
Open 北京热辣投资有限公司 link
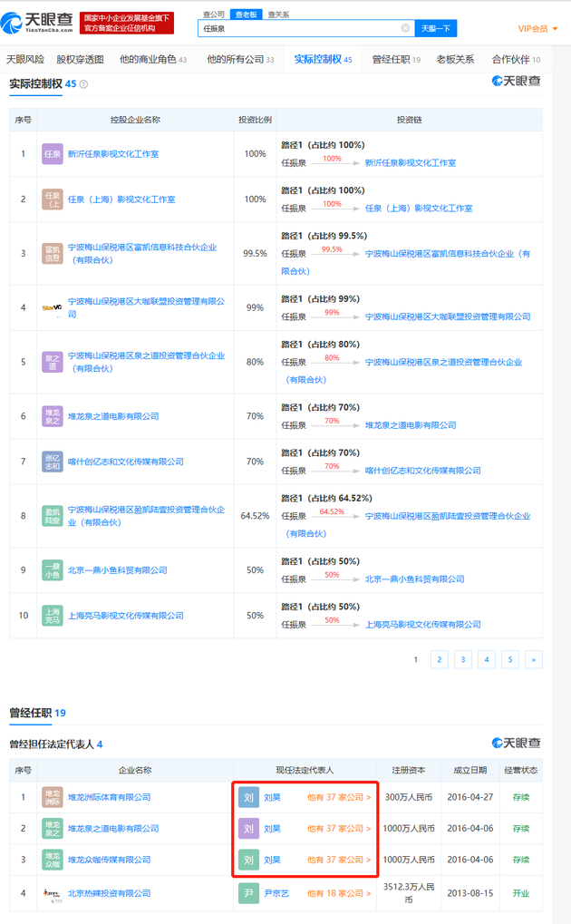109,893
